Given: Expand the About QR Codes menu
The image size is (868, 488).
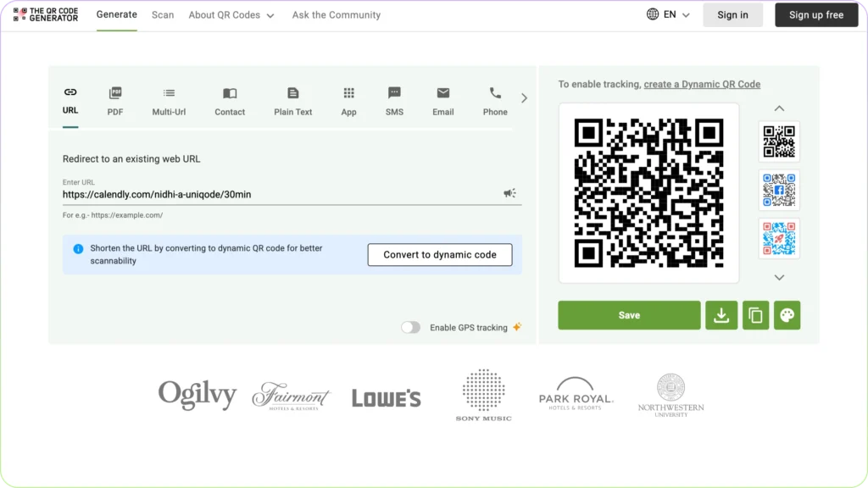Looking at the screenshot, I should coord(231,14).
